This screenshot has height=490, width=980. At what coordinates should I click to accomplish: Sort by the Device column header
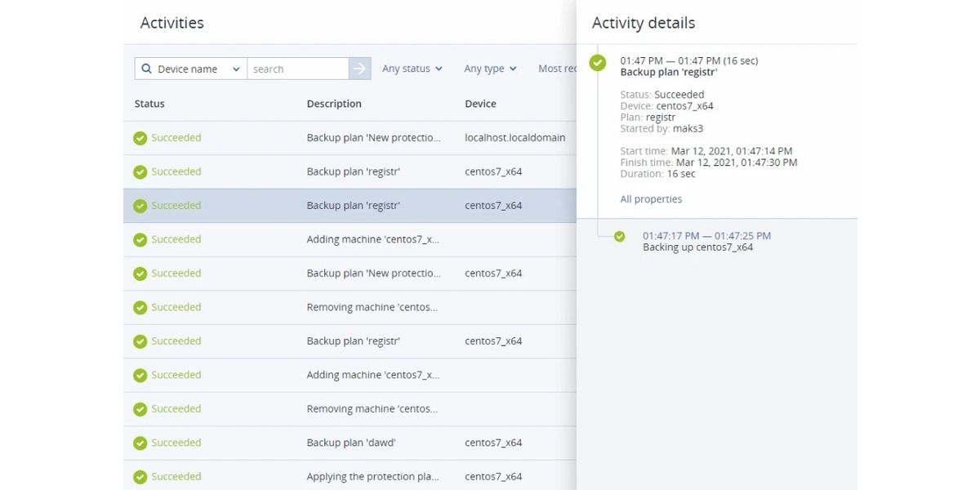[480, 104]
